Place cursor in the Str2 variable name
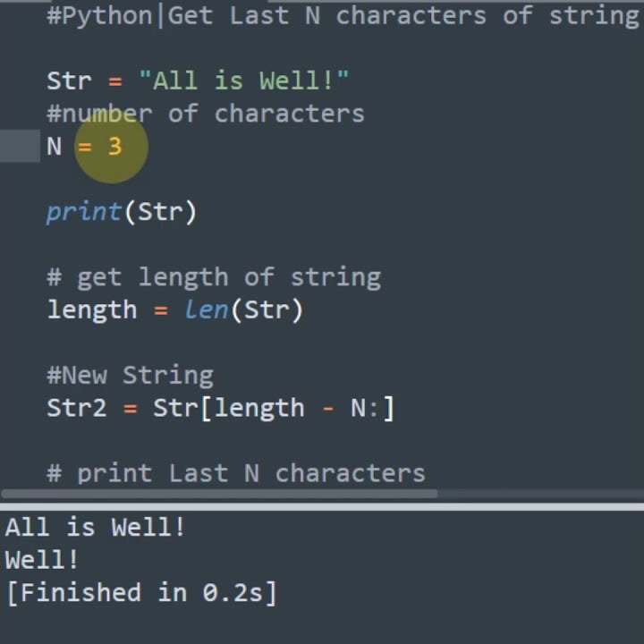Viewport: 644px width, 644px height. [x=76, y=408]
